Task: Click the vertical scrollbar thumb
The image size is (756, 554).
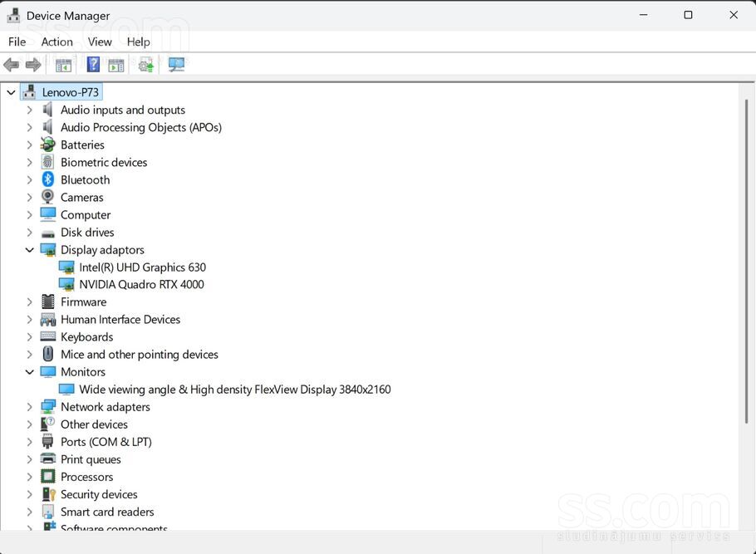Action: pos(746,262)
